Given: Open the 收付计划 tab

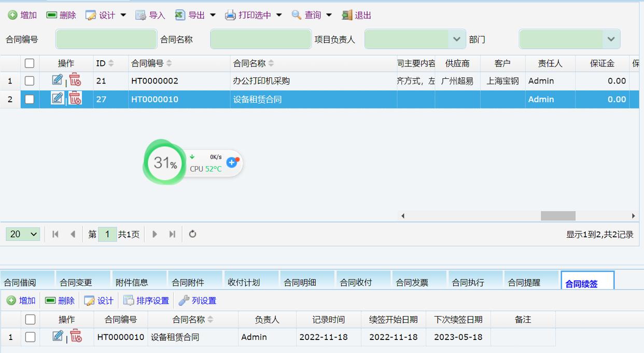Looking at the screenshot, I should pyautogui.click(x=244, y=282).
